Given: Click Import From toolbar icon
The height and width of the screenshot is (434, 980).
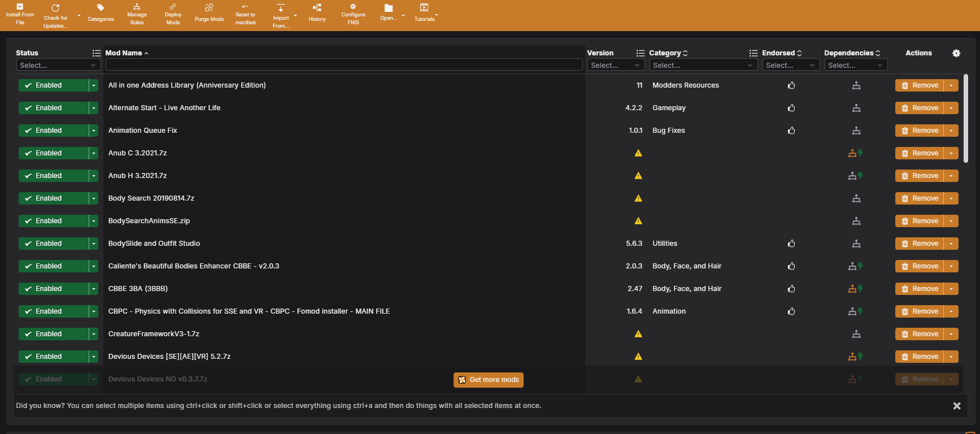Looking at the screenshot, I should [281, 8].
